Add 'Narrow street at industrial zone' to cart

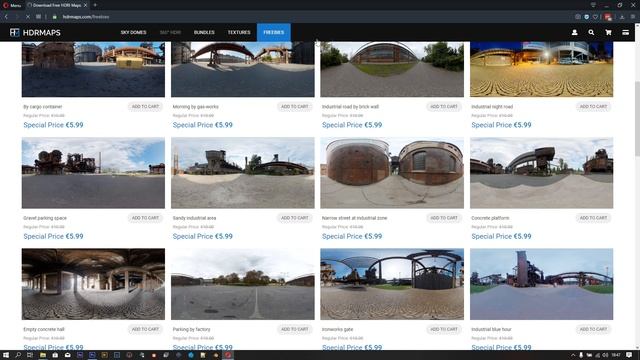click(x=444, y=218)
